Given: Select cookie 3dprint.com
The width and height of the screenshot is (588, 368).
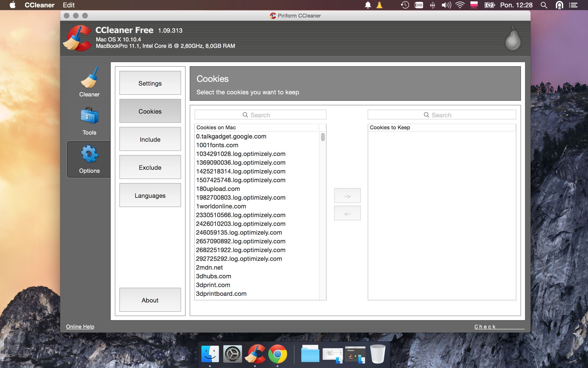Looking at the screenshot, I should point(257,285).
